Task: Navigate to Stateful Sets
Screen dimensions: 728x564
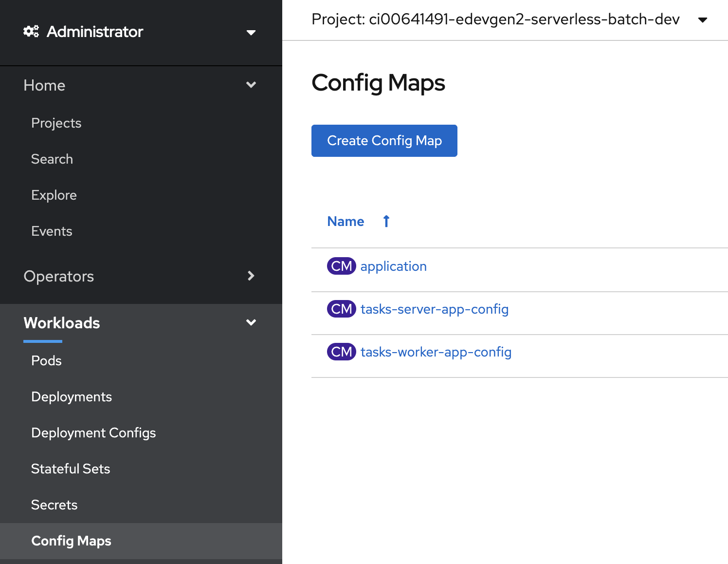Action: click(71, 469)
